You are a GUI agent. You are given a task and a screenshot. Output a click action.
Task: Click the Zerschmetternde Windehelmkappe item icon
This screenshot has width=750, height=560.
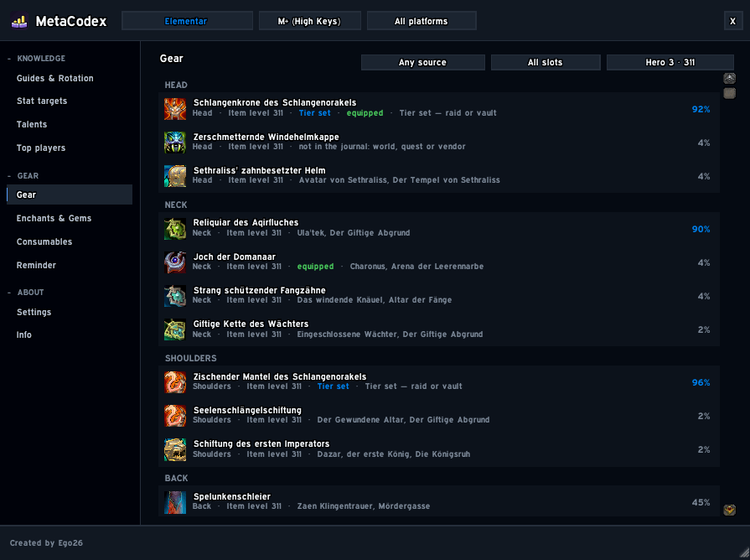pos(175,143)
